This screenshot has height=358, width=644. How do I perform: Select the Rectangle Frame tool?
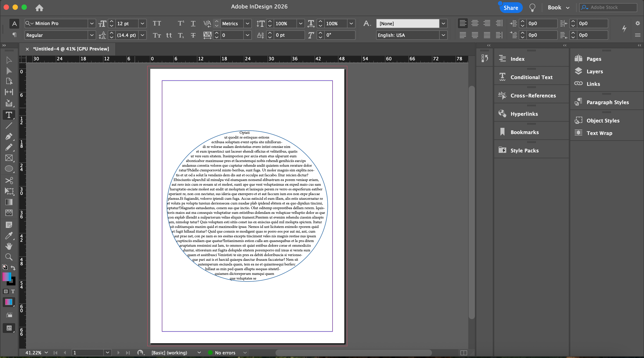[x=9, y=158]
